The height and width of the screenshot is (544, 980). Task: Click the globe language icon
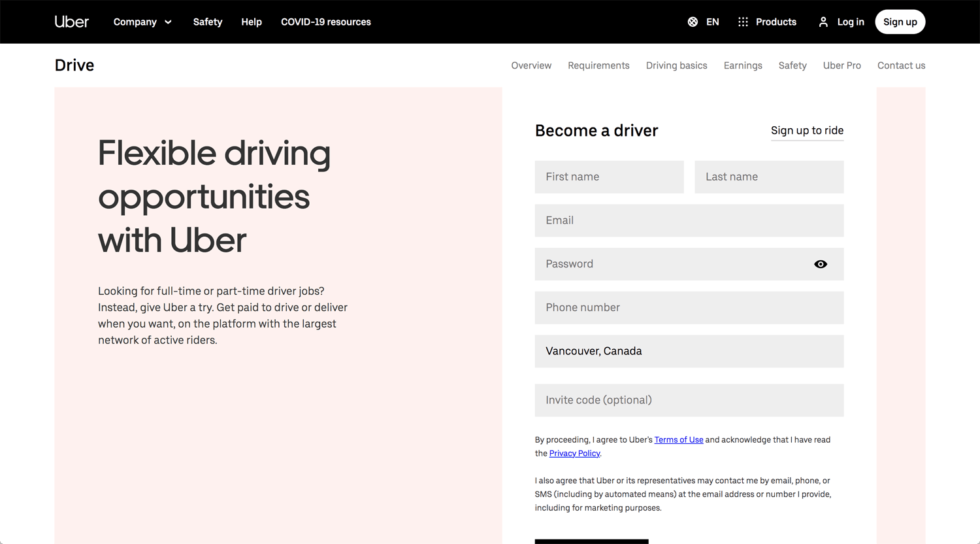click(x=693, y=22)
